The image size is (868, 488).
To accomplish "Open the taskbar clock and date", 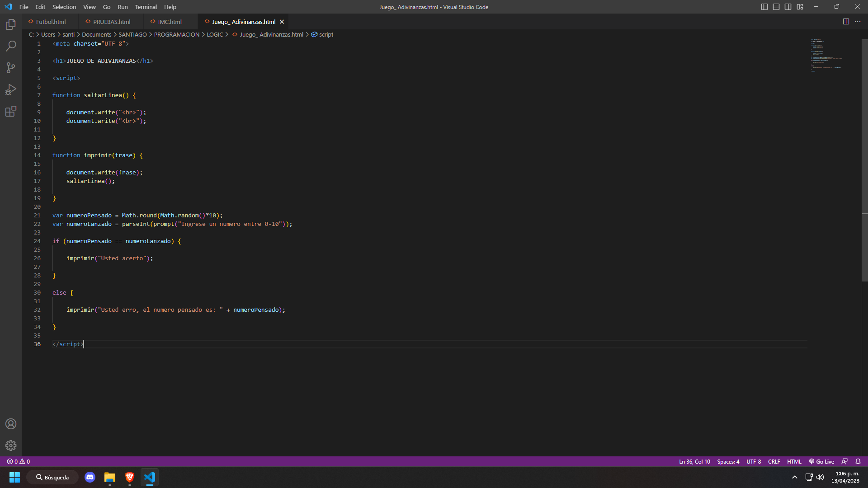I will click(x=845, y=477).
